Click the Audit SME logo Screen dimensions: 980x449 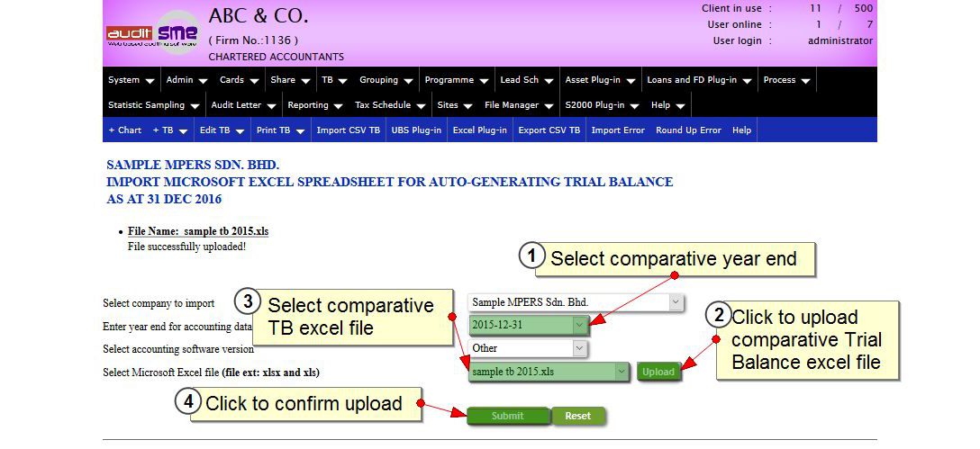(152, 34)
